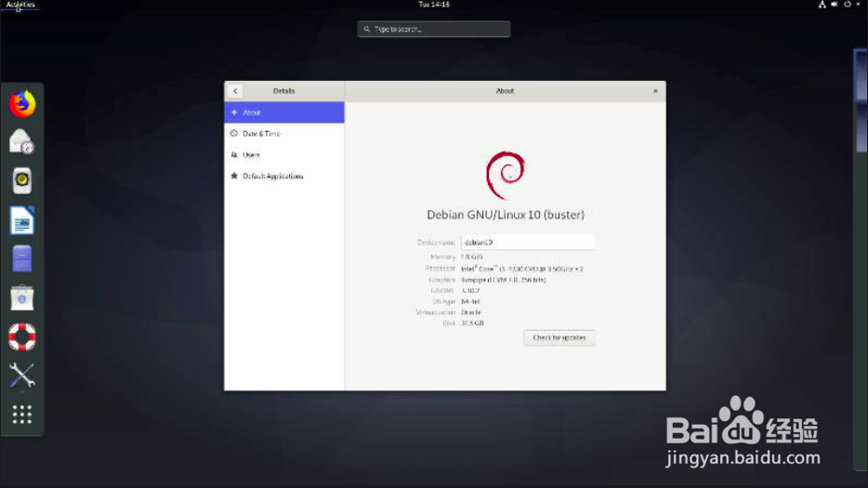Expand the system menu arrow
Image resolution: width=868 pixels, height=488 pixels.
pos(858,5)
